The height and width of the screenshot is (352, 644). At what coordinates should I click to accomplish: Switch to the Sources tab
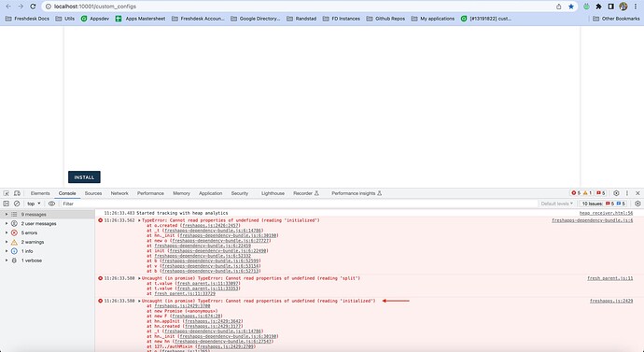(93, 193)
